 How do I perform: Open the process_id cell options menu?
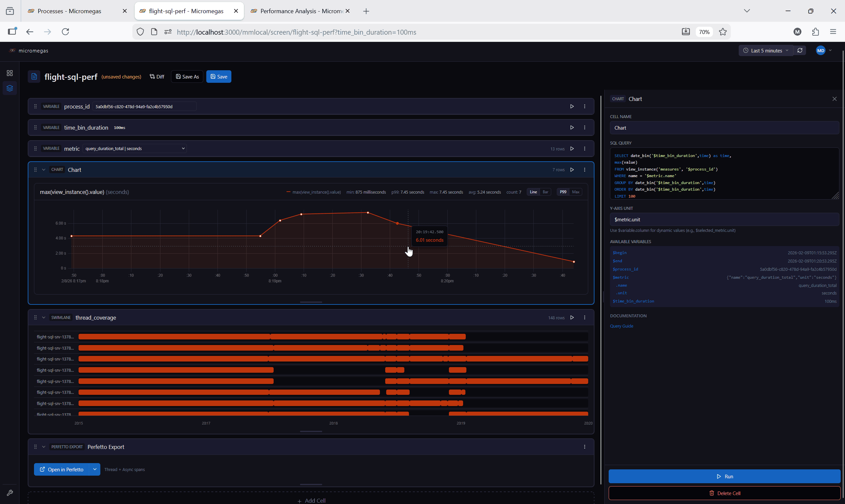pos(584,106)
